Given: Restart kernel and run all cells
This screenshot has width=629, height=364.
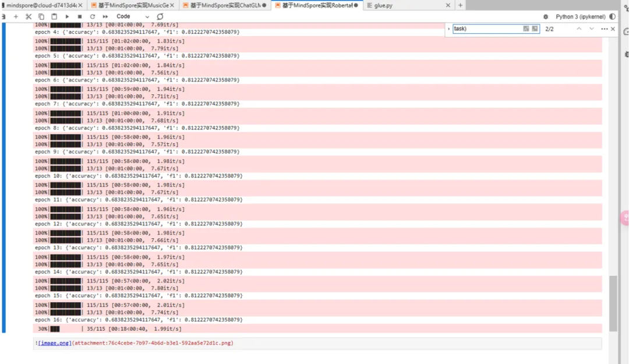Looking at the screenshot, I should click(105, 17).
